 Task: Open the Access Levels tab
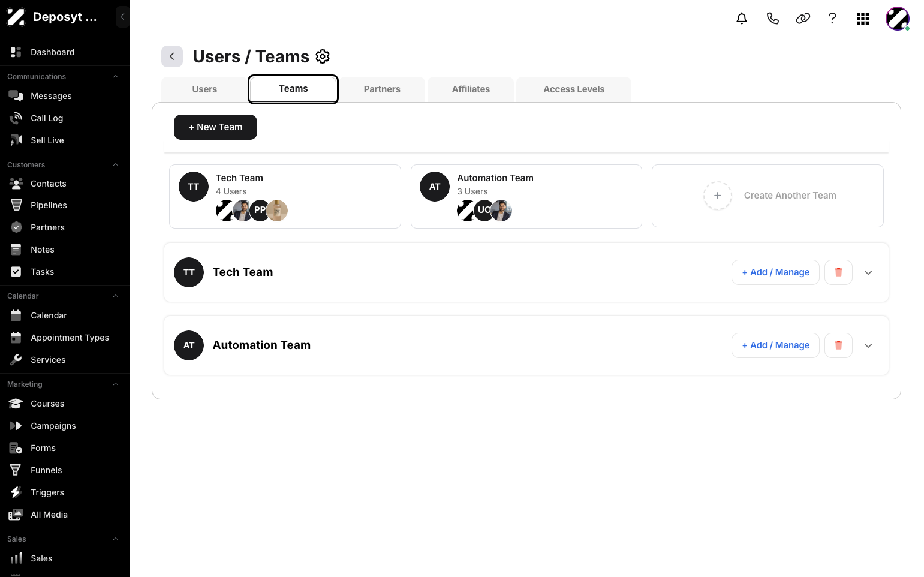(x=574, y=89)
